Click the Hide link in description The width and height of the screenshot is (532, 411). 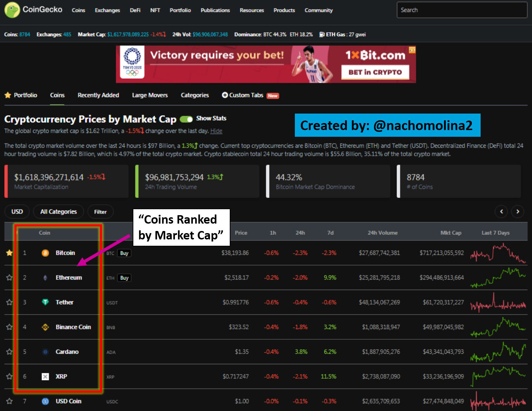click(216, 131)
